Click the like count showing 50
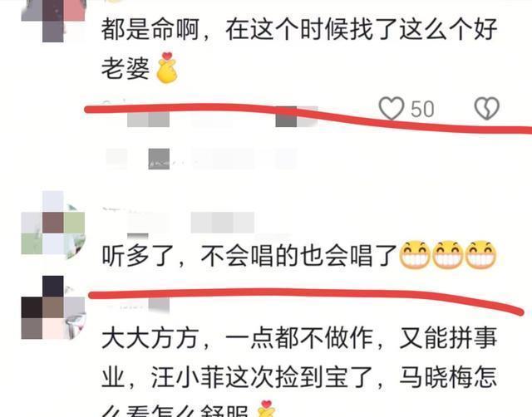 [422, 109]
